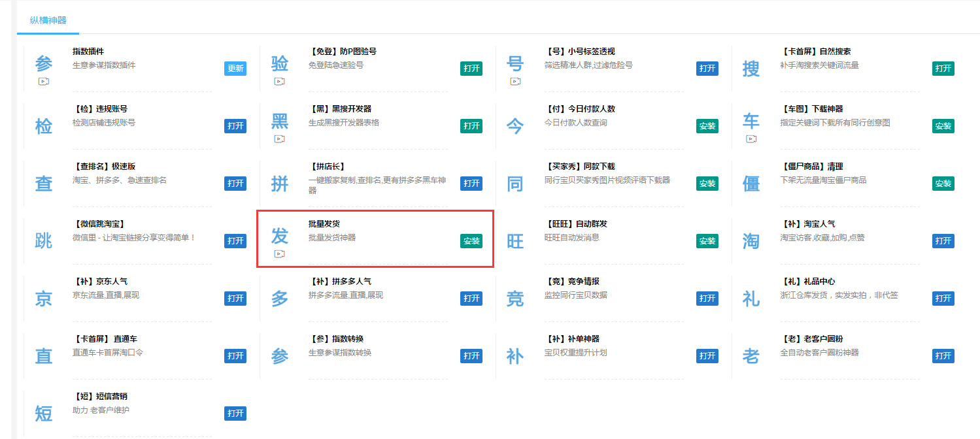Click the 【竞】竞争情报 title text
The width and height of the screenshot is (980, 439).
tap(571, 282)
